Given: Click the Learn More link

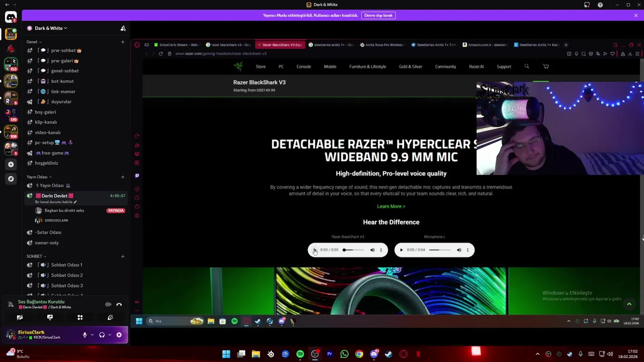Looking at the screenshot, I should (x=391, y=206).
